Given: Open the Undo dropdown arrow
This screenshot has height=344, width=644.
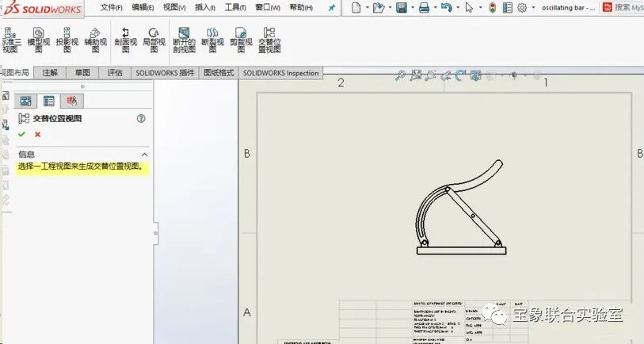Looking at the screenshot, I should pos(458,7).
